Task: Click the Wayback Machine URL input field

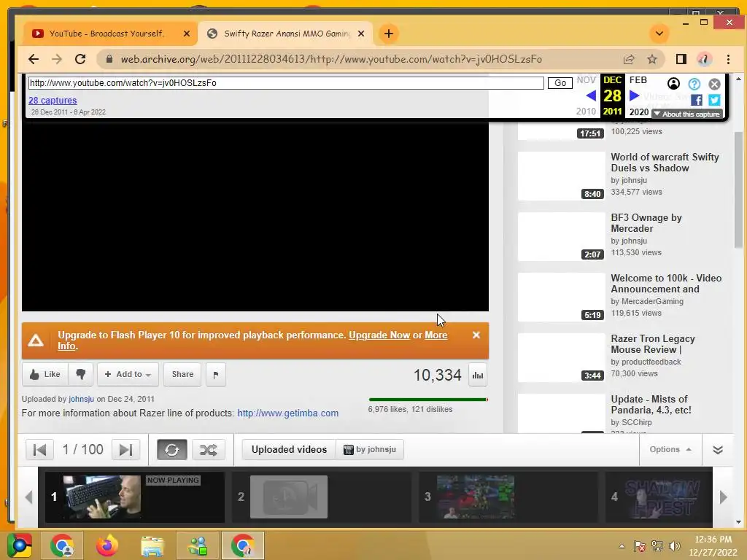Action: [x=286, y=83]
